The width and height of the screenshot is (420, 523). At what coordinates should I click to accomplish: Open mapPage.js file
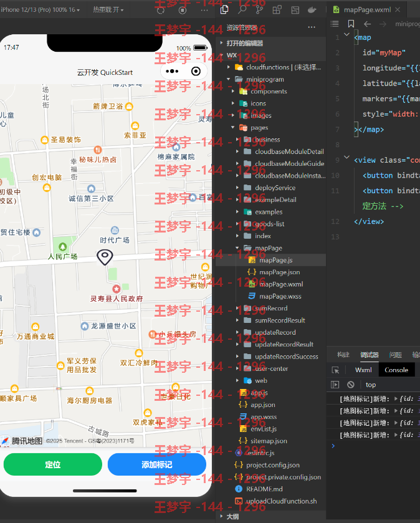270,260
